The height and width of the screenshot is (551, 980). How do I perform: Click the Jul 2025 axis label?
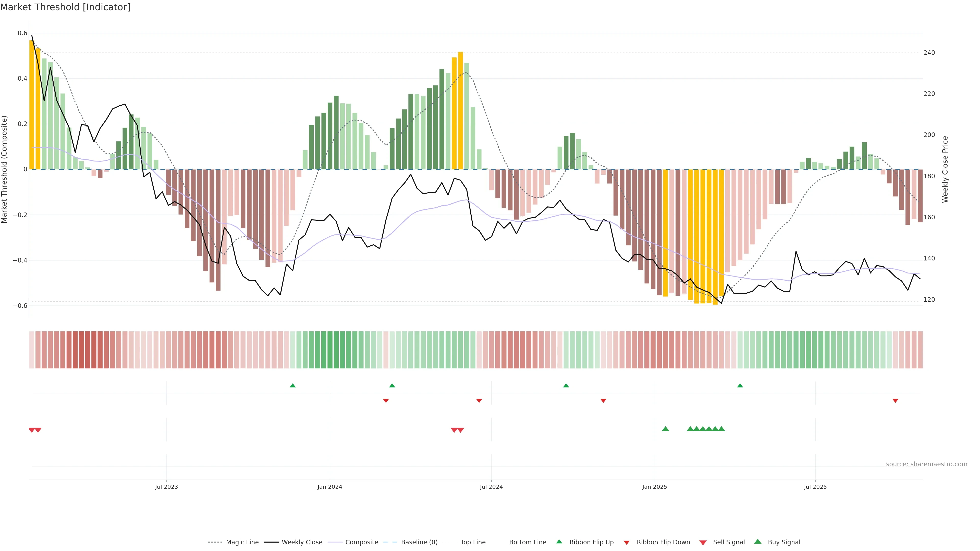point(815,487)
